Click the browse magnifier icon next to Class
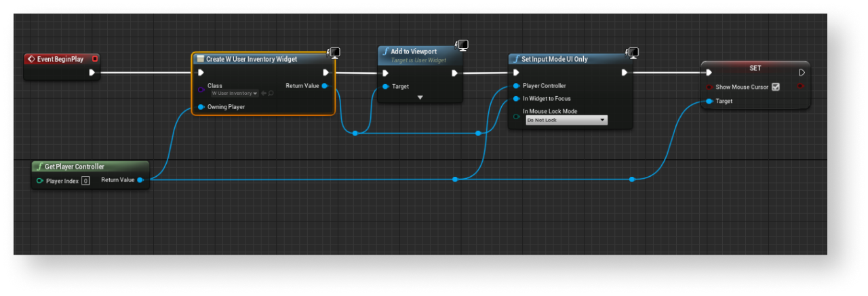 271,93
